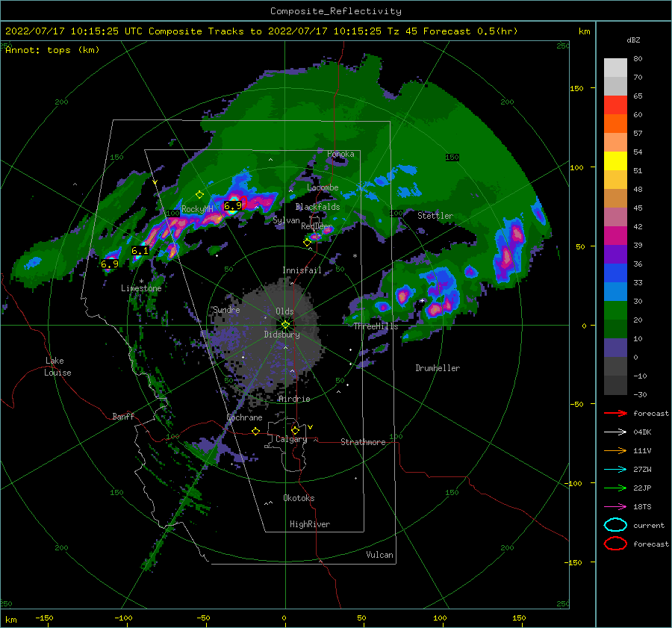This screenshot has width=672, height=628.
Task: Click the magenta 18TS arrow legend icon
Action: (x=615, y=507)
